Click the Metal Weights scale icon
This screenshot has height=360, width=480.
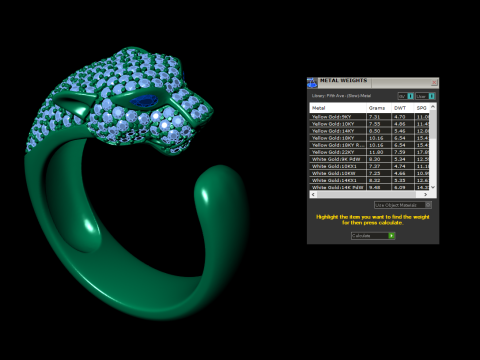(312, 83)
